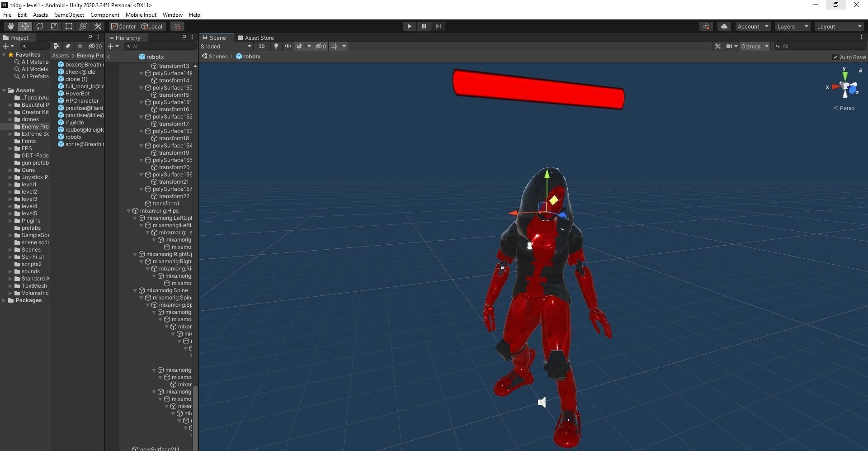Select the Scale tool
Viewport: 868px width, 451px height.
point(54,26)
